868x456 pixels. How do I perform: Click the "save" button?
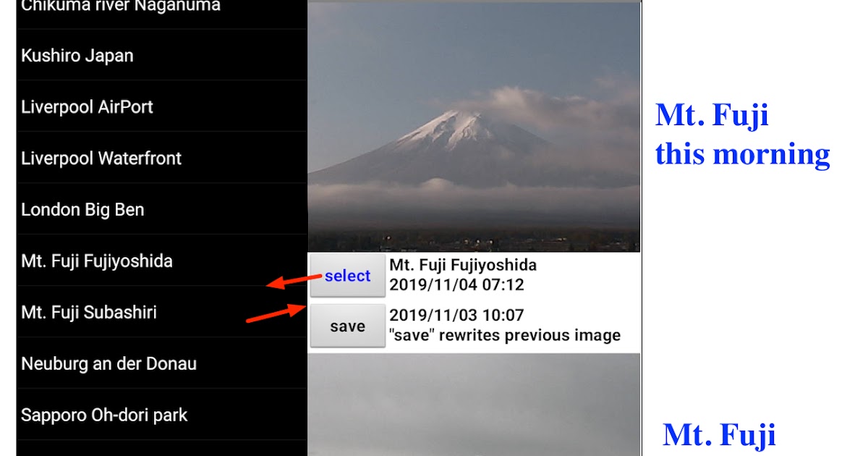[x=347, y=326]
